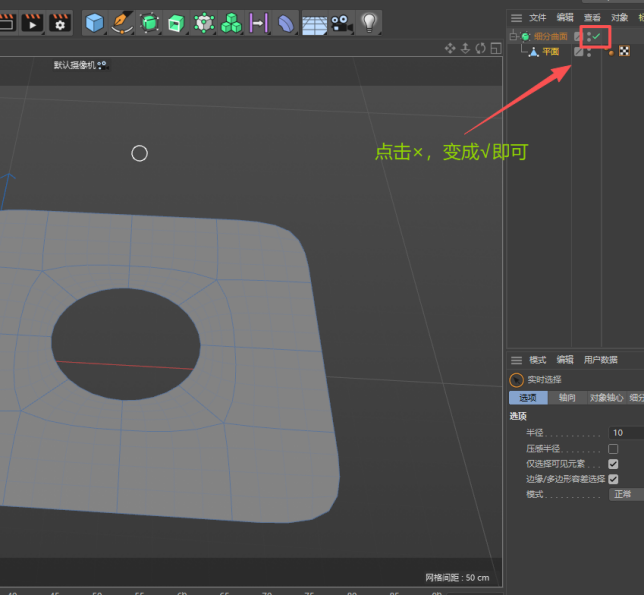Collapse the 细分曲面 tree node
The height and width of the screenshot is (595, 644).
pyautogui.click(x=513, y=37)
